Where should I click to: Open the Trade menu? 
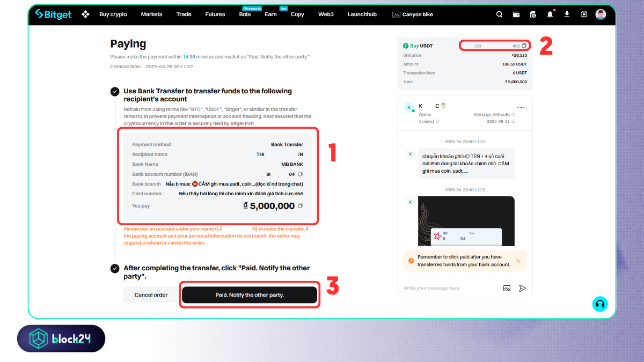(184, 14)
